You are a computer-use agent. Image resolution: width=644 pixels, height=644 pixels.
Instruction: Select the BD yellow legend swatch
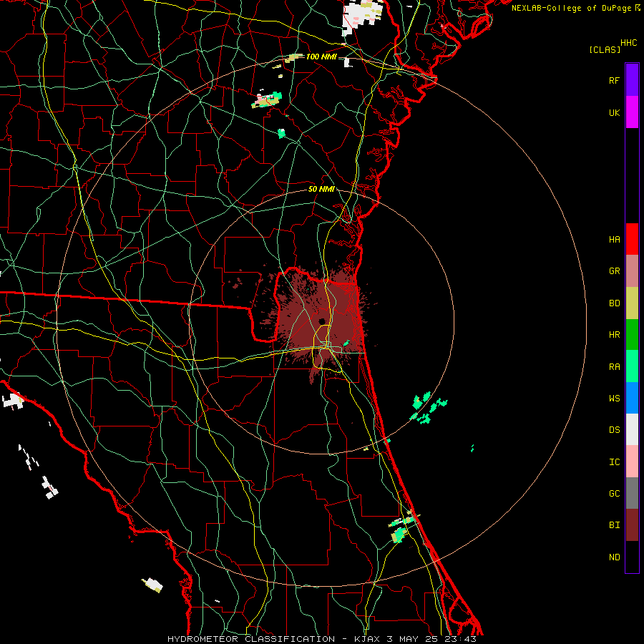(632, 303)
